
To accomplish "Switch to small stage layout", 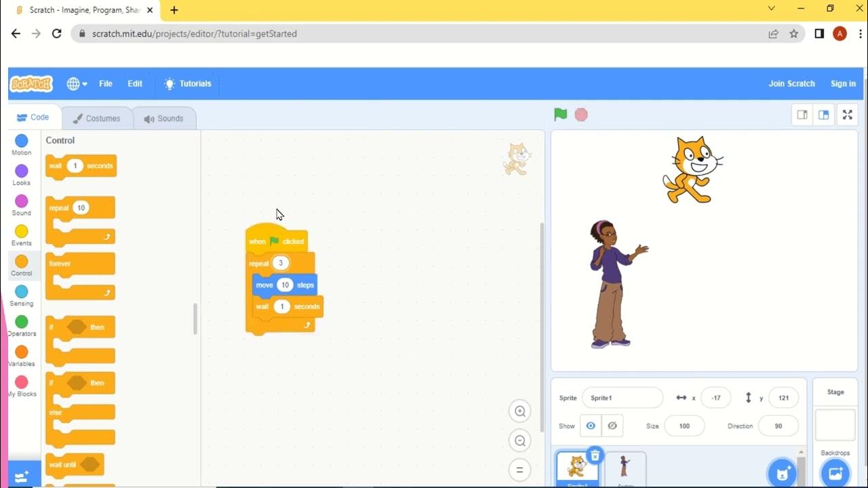I will coord(802,115).
